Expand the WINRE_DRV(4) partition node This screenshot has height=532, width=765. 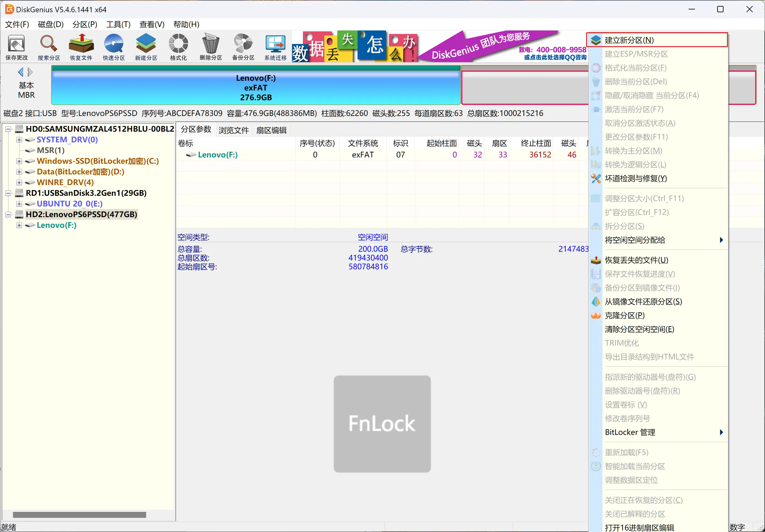19,182
